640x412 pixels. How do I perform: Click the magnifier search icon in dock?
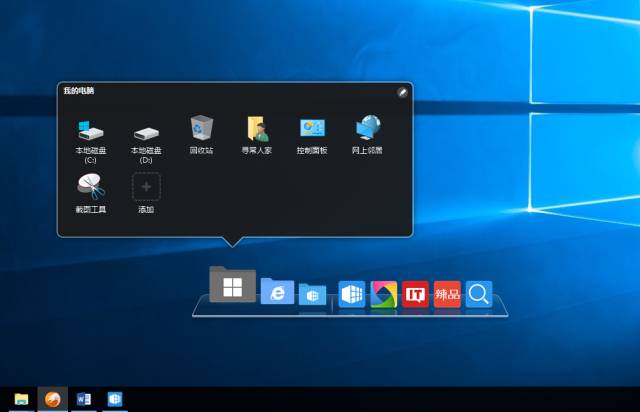[x=479, y=294]
